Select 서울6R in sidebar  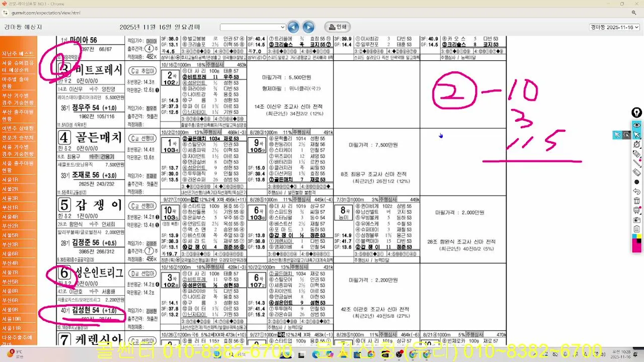10,254
